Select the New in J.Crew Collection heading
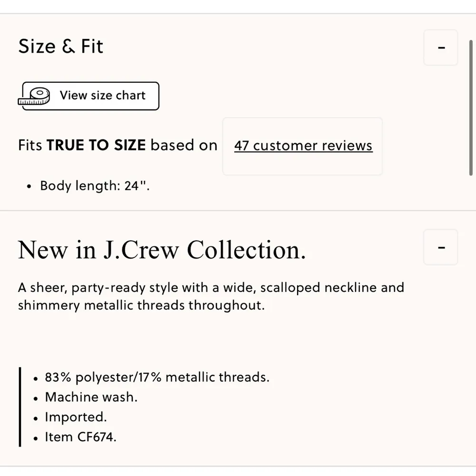Image resolution: width=476 pixels, height=476 pixels. click(x=162, y=249)
